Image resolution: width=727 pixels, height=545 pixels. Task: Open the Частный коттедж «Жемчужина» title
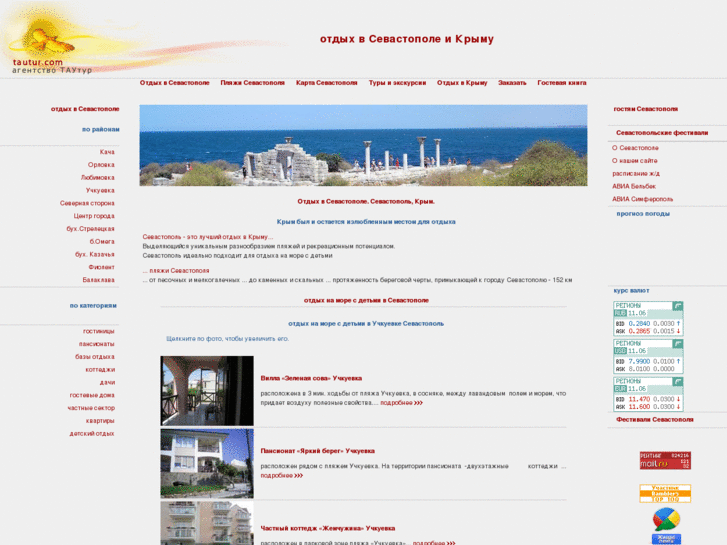pos(328,528)
